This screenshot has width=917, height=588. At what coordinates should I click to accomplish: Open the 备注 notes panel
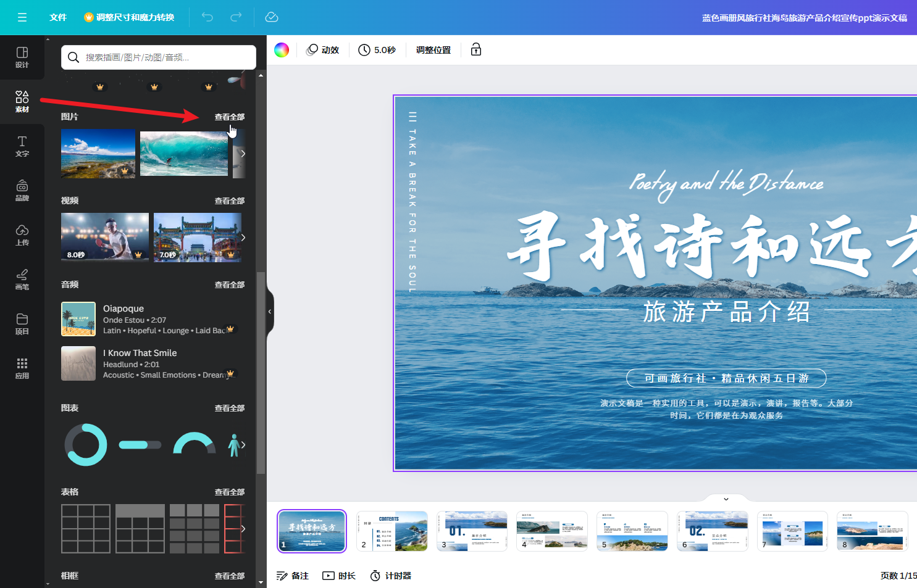(x=292, y=576)
